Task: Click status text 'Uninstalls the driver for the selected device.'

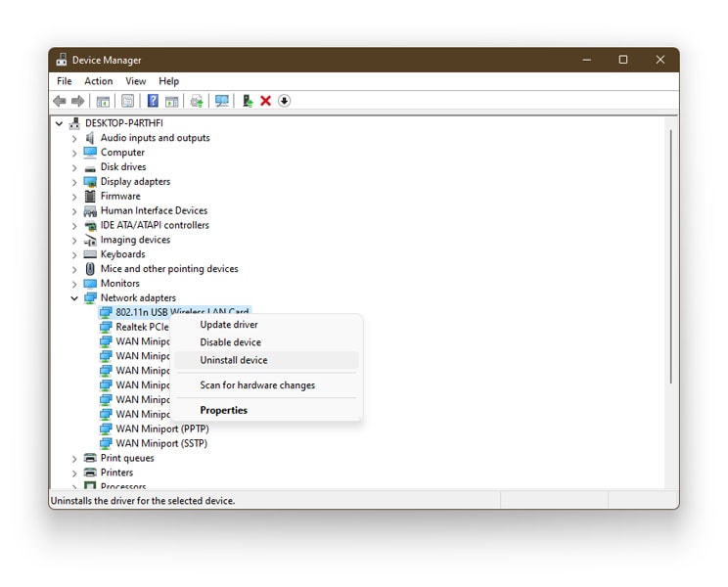Action: point(143,501)
